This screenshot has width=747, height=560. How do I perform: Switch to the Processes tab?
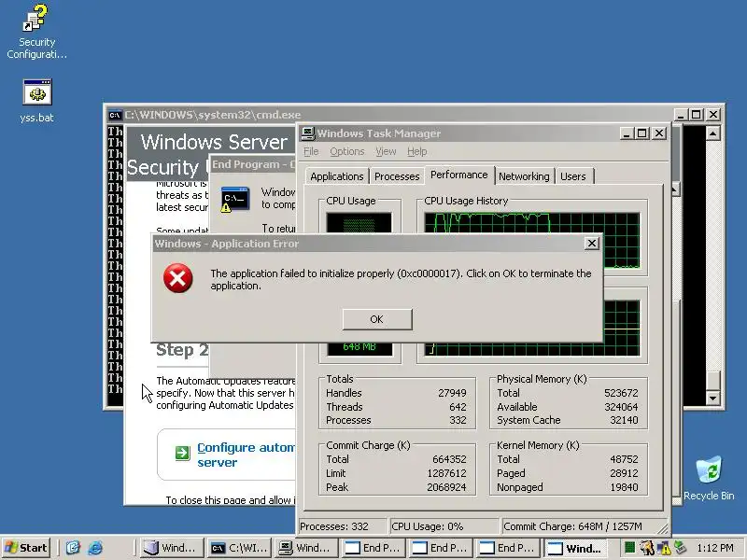point(397,176)
